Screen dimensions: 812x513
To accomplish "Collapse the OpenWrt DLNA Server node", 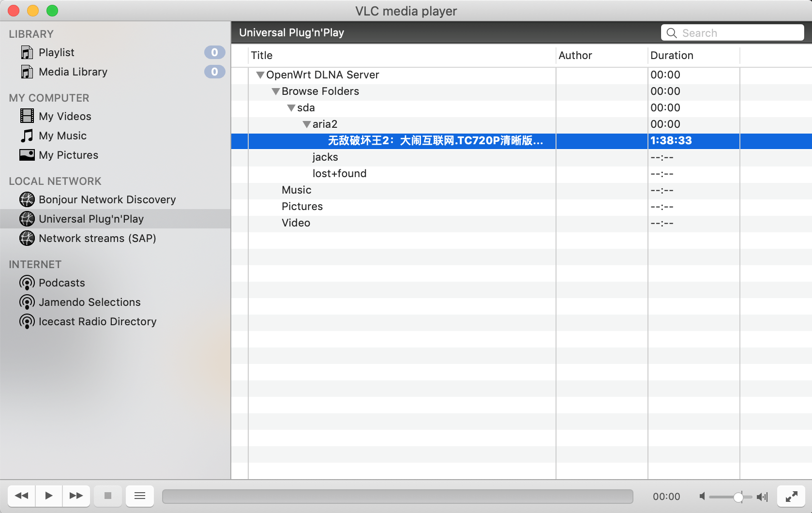I will 260,75.
